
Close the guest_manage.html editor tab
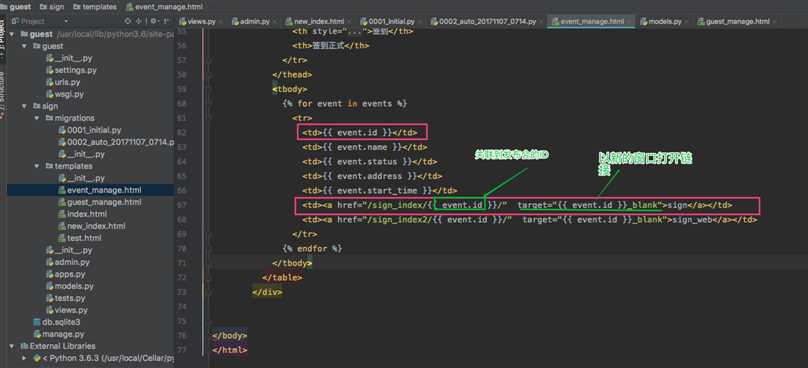[775, 22]
